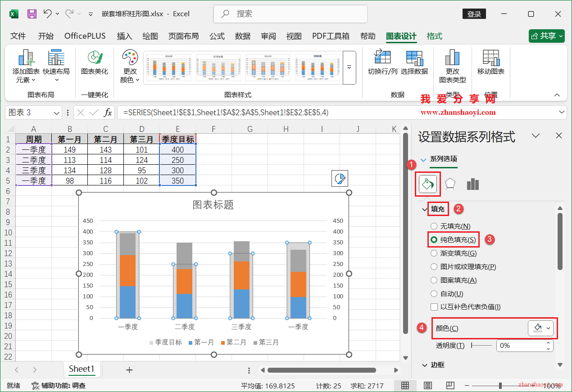Open the 文件 menu
The height and width of the screenshot is (392, 572).
click(x=18, y=36)
